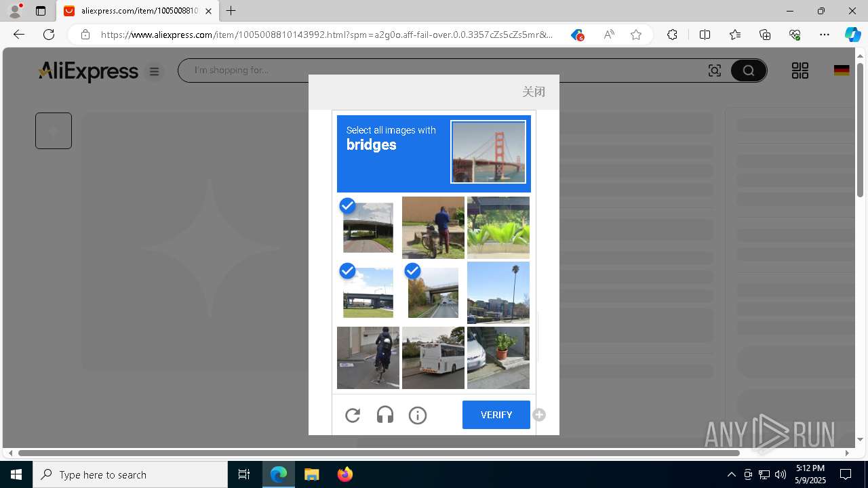Open a new browser tab

click(231, 11)
